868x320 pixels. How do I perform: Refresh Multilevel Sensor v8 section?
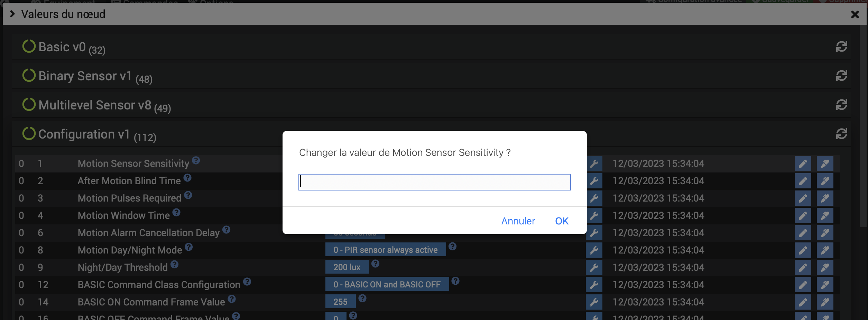pos(841,105)
